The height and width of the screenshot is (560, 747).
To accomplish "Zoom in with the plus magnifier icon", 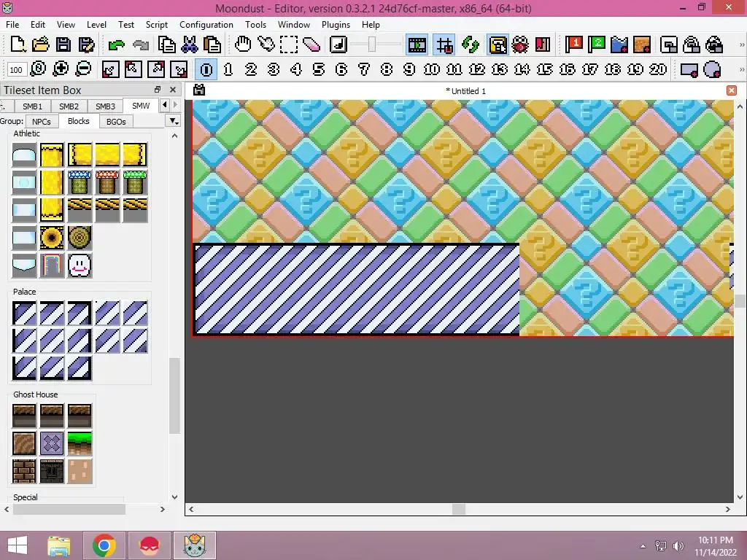I will [61, 69].
